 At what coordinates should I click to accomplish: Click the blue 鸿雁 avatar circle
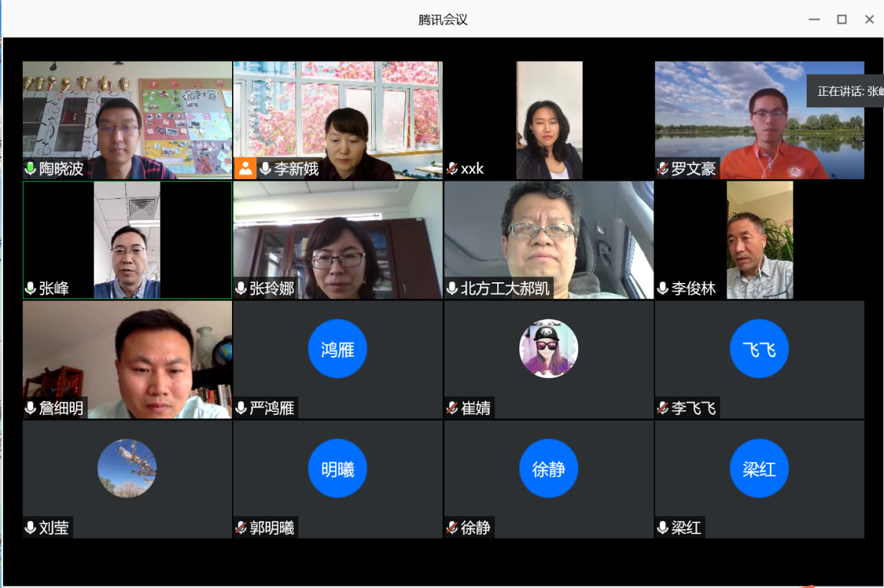tap(337, 349)
